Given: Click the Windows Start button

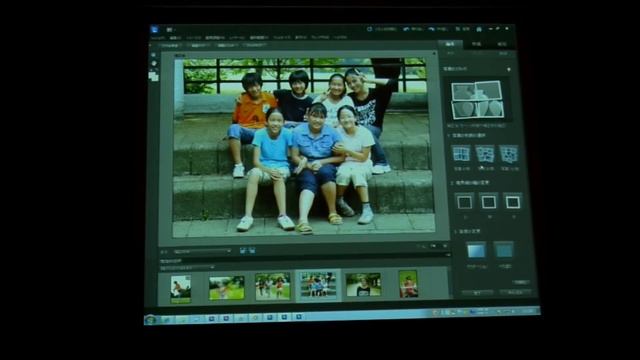Looking at the screenshot, I should (x=151, y=320).
